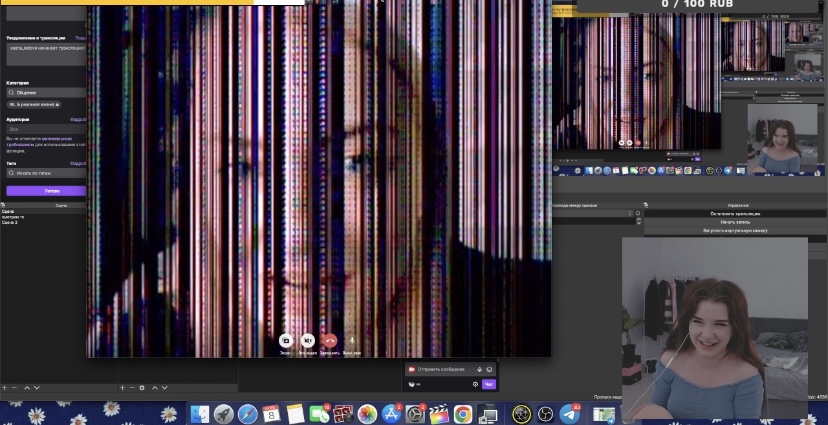Open the emoji picker in the chat message box
The image size is (828, 425).
pos(489,370)
